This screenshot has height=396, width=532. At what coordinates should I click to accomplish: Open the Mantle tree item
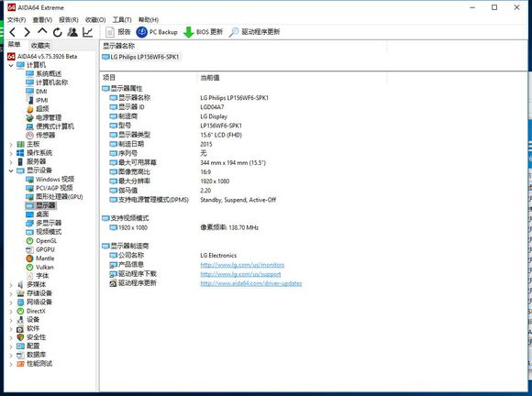[40, 258]
